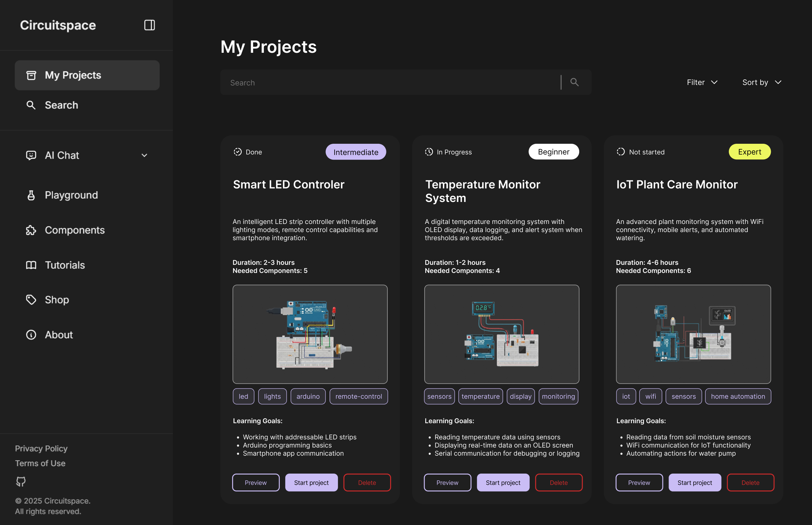Delete the Temperature Monitor System project

coord(558,482)
